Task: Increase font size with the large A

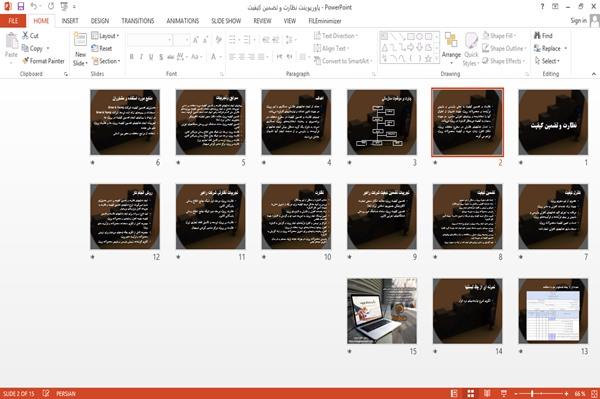Action: (x=196, y=40)
